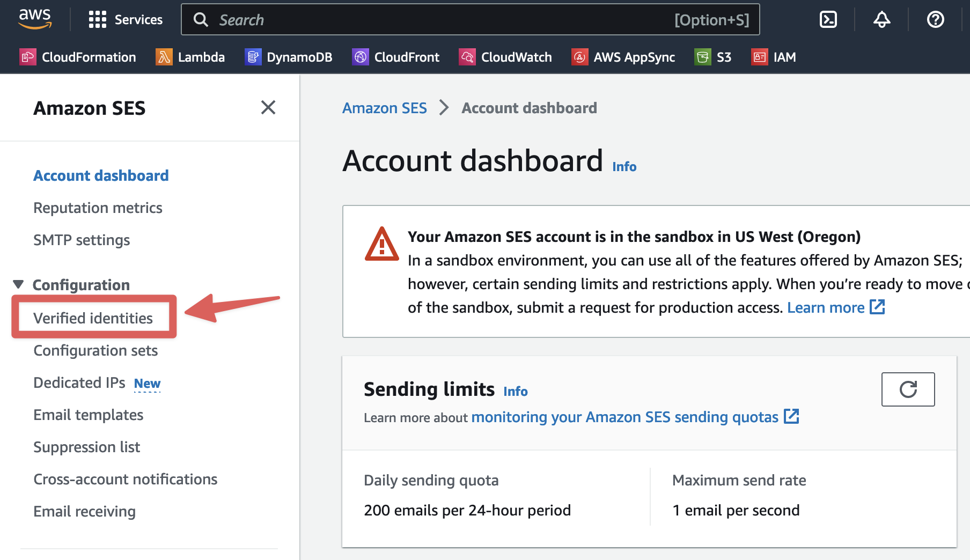Image resolution: width=970 pixels, height=560 pixels.
Task: Click the Amazon SES breadcrumb link
Action: (385, 108)
